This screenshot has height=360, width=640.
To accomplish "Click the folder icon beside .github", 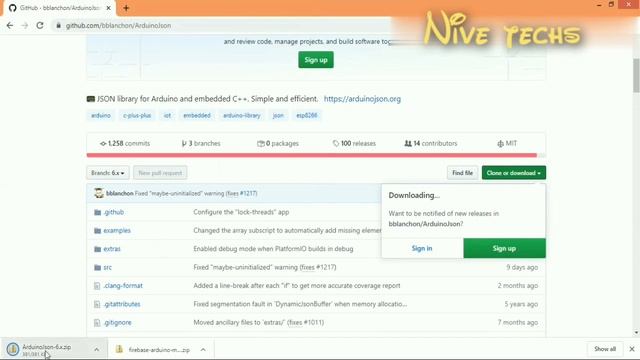I will click(97, 212).
